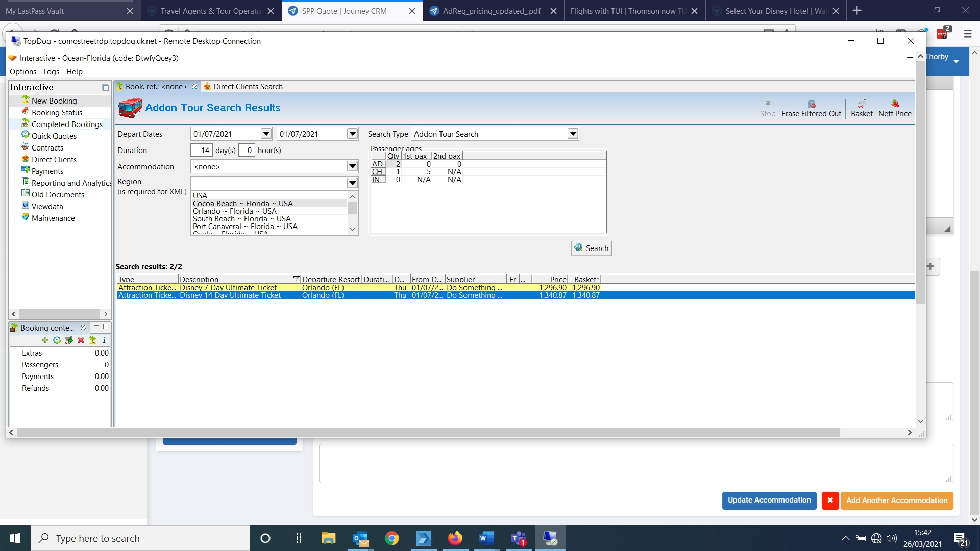Switch to Direct Clients Search tab
The image size is (980, 551).
pos(248,87)
